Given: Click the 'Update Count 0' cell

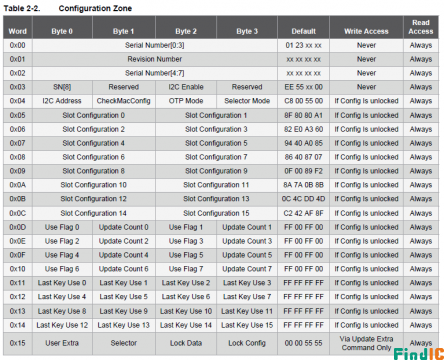Looking at the screenshot, I should (124, 227).
